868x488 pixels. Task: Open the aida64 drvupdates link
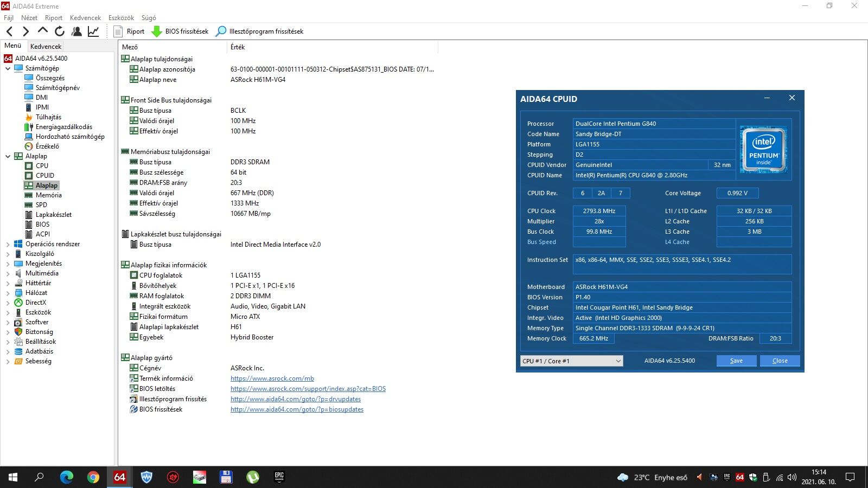(x=296, y=399)
